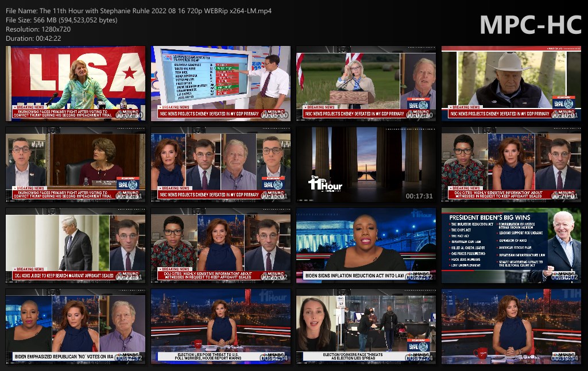Click the File Name text line
Screen dimensions: 588x371
point(139,11)
